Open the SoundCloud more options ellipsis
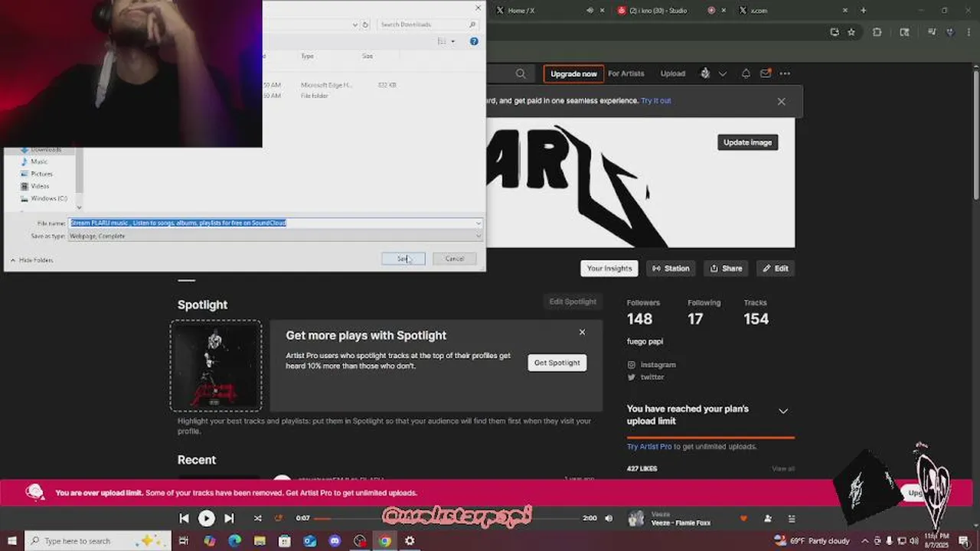The height and width of the screenshot is (551, 980). tap(785, 74)
